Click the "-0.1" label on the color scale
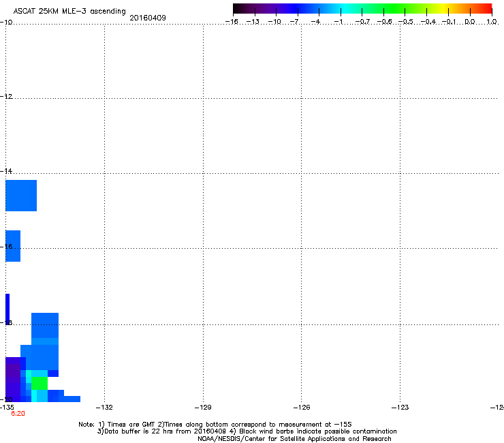The width and height of the screenshot is (504, 443). [449, 22]
